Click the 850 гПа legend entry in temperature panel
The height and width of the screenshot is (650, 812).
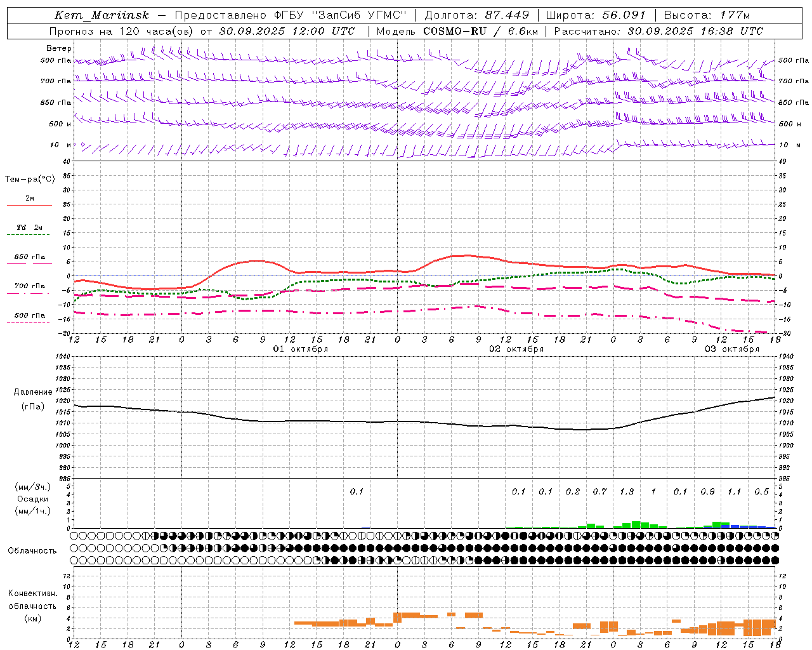pos(30,256)
